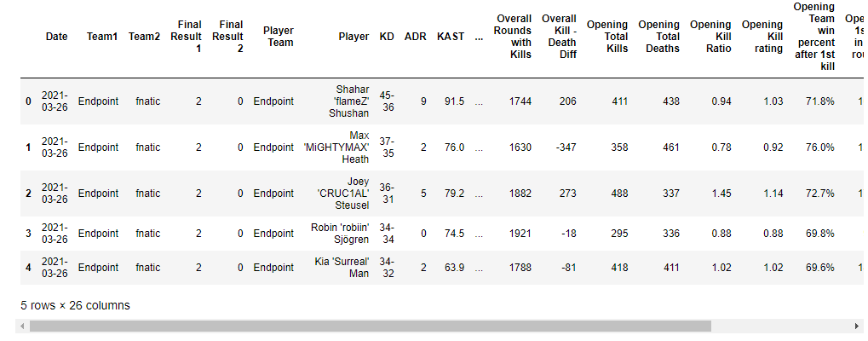This screenshot has height=341, width=868.
Task: Click the 5 rows × 26 columns text
Action: click(75, 305)
